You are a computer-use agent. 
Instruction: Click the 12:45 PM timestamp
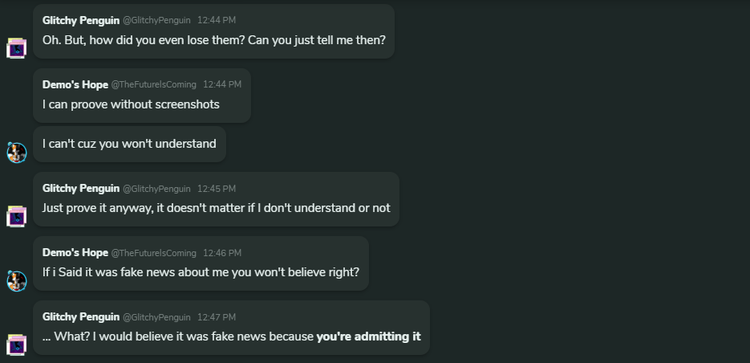coord(216,189)
